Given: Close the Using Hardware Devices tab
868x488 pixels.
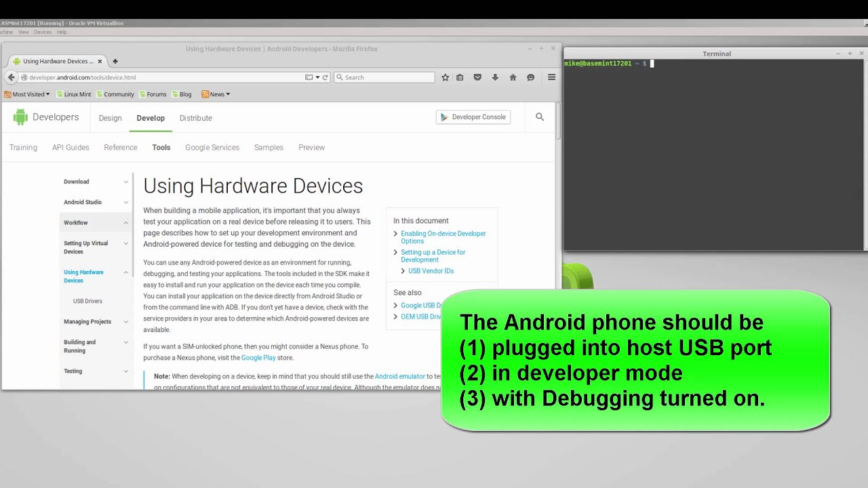Looking at the screenshot, I should (x=100, y=61).
